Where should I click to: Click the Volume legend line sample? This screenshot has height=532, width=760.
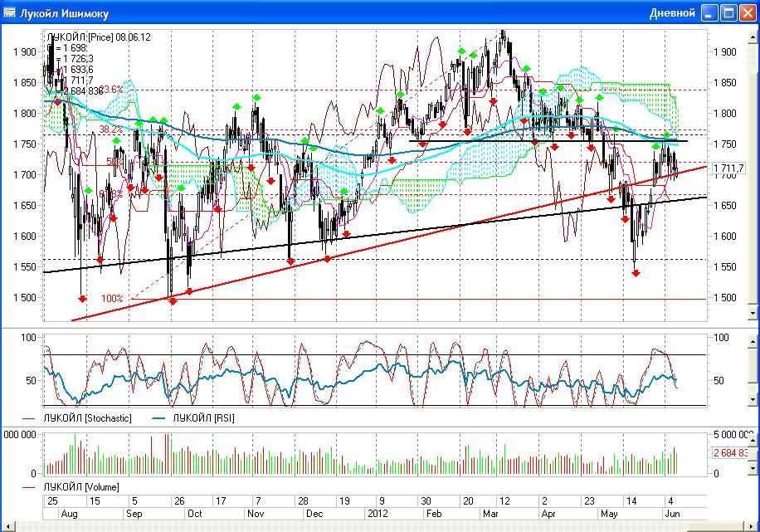tap(28, 486)
